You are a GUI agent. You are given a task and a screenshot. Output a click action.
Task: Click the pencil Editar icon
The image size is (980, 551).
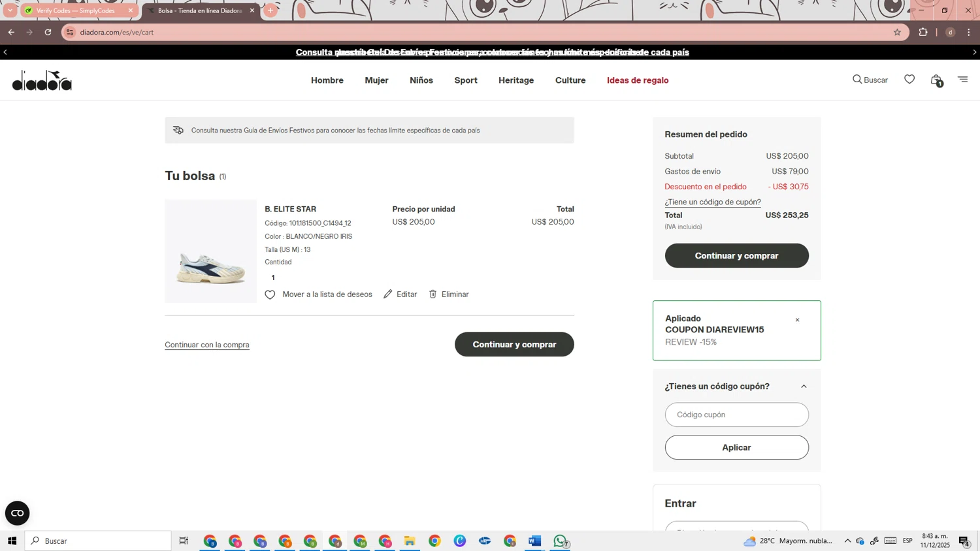[x=388, y=294]
